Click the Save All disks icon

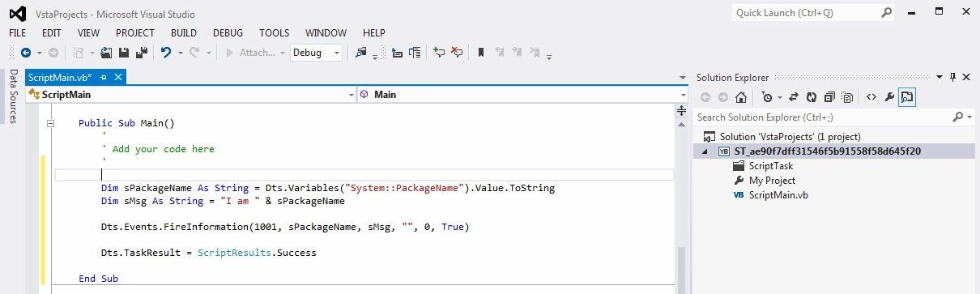point(141,53)
